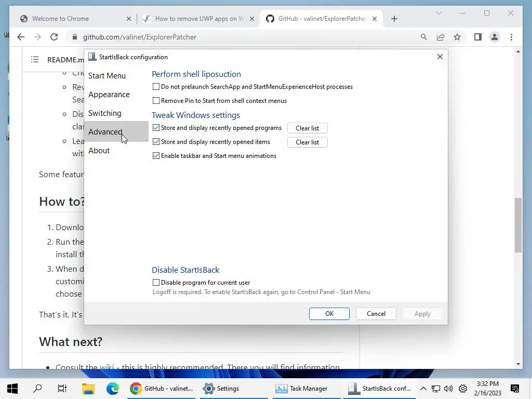532x399 pixels.
Task: Click scrollbar up arrow in Chrome
Action: coord(518,51)
